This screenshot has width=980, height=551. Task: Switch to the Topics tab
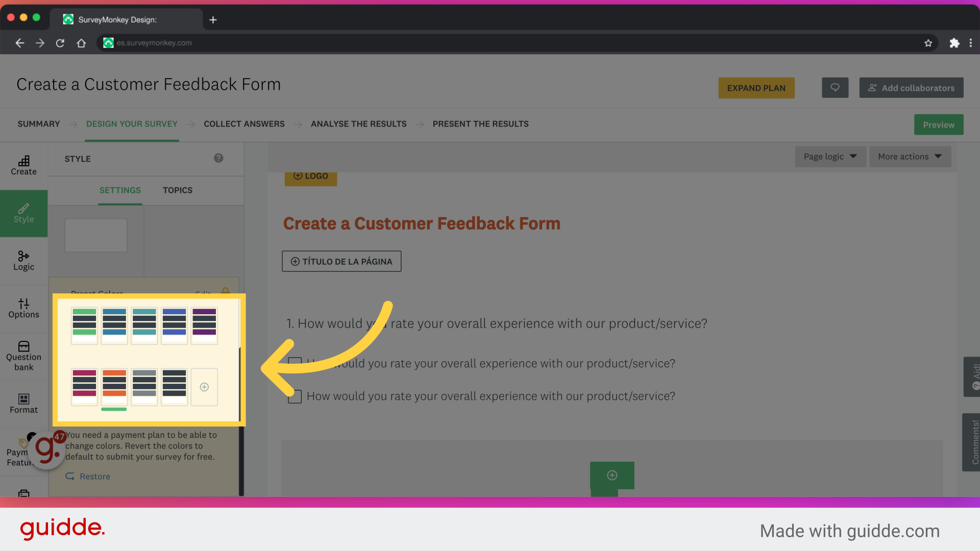click(x=178, y=190)
